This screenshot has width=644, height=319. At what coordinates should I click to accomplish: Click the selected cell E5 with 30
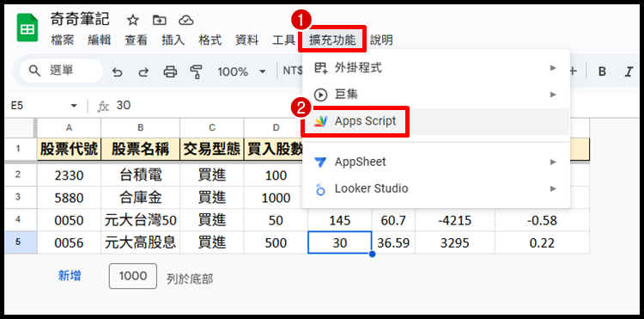click(340, 242)
